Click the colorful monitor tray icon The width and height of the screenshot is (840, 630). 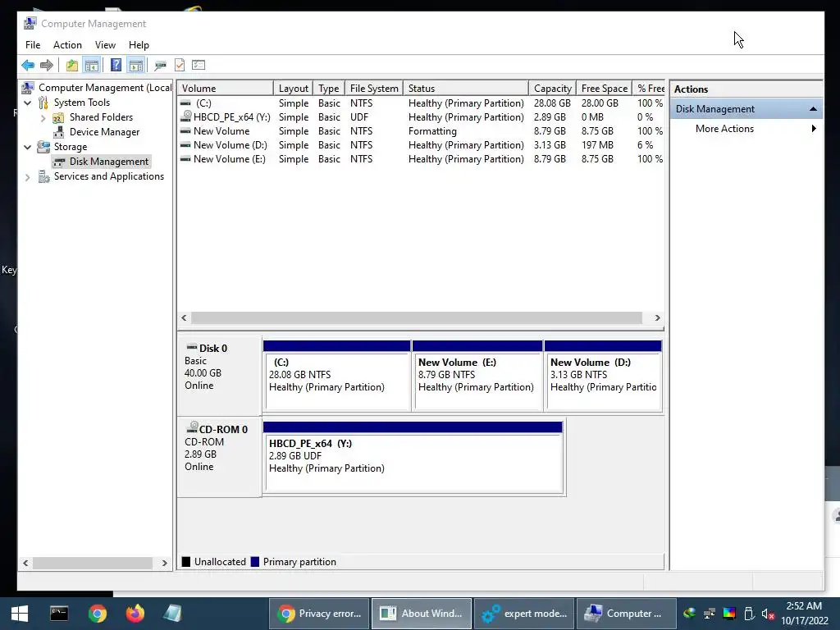[x=729, y=614]
